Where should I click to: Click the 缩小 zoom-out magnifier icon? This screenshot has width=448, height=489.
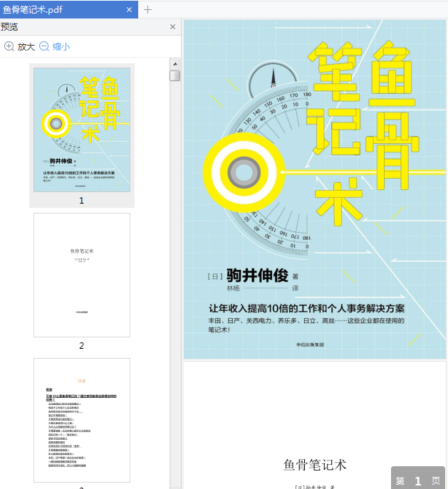point(44,46)
